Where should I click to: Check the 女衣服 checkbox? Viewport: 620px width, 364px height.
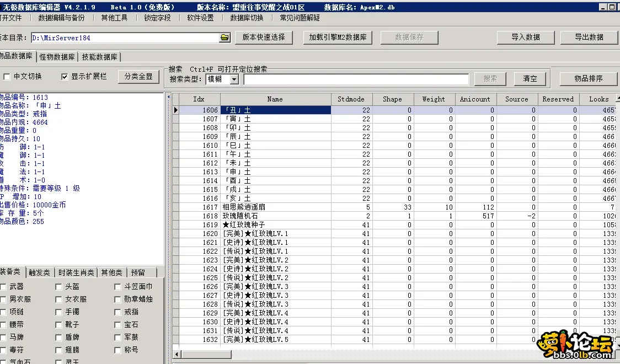pyautogui.click(x=58, y=299)
